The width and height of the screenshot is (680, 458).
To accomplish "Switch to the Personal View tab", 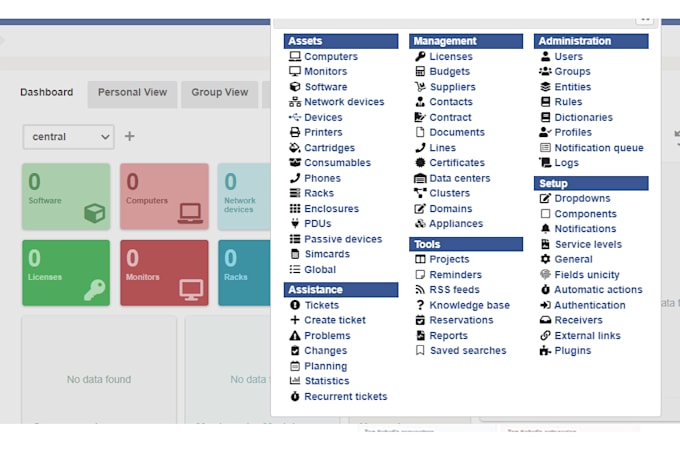I will click(132, 93).
